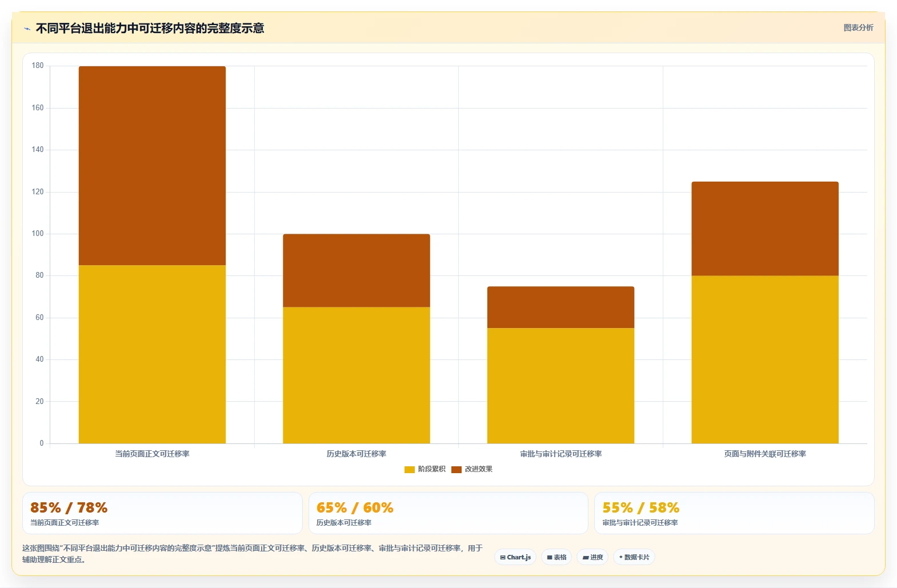Click the 100 y-axis tick label
This screenshot has width=897, height=588.
[38, 234]
